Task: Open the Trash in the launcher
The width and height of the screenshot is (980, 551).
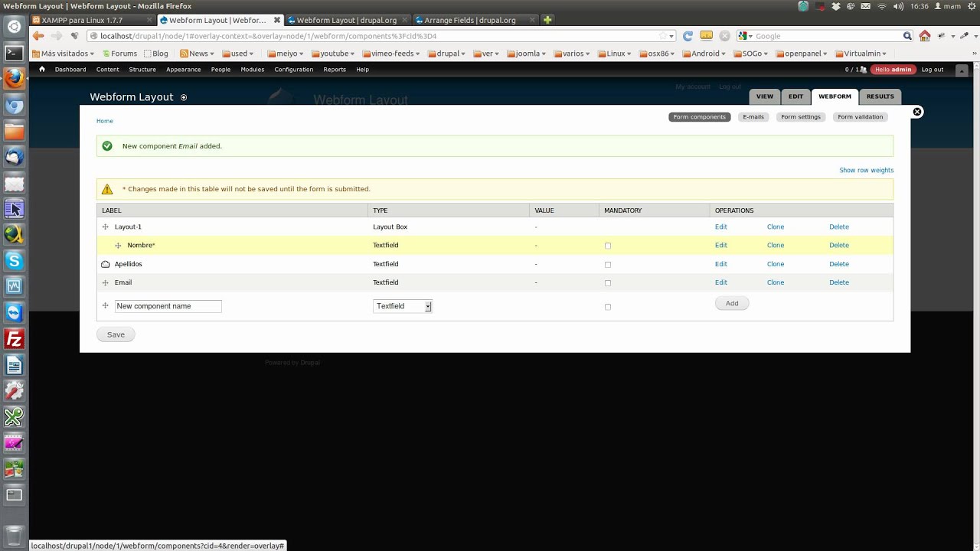Action: click(14, 536)
